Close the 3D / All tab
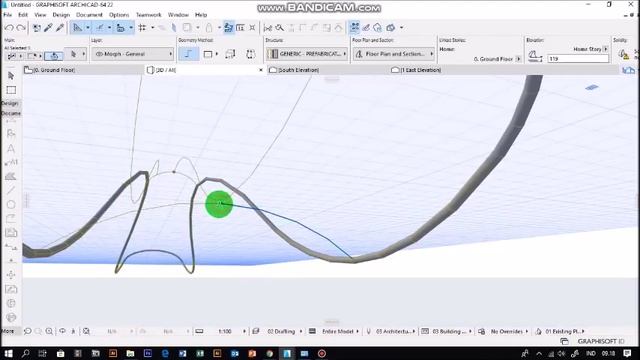Viewport: 640px width, 360px height. [x=261, y=70]
